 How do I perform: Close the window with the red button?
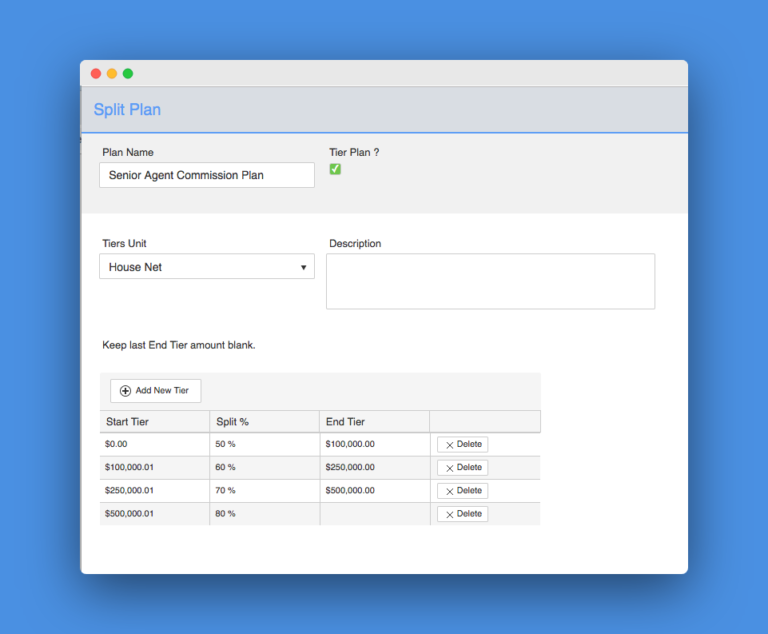pyautogui.click(x=96, y=73)
